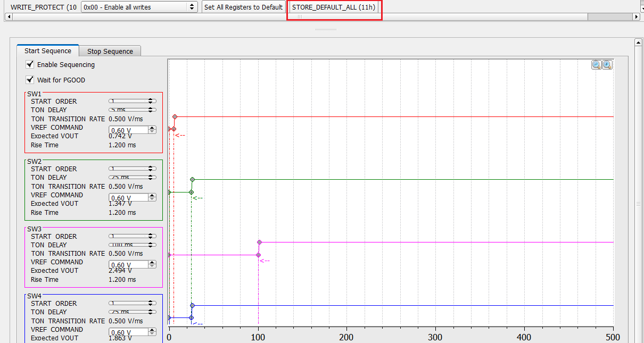
Task: Select the SW1 red rise-end marker
Action: point(175,116)
